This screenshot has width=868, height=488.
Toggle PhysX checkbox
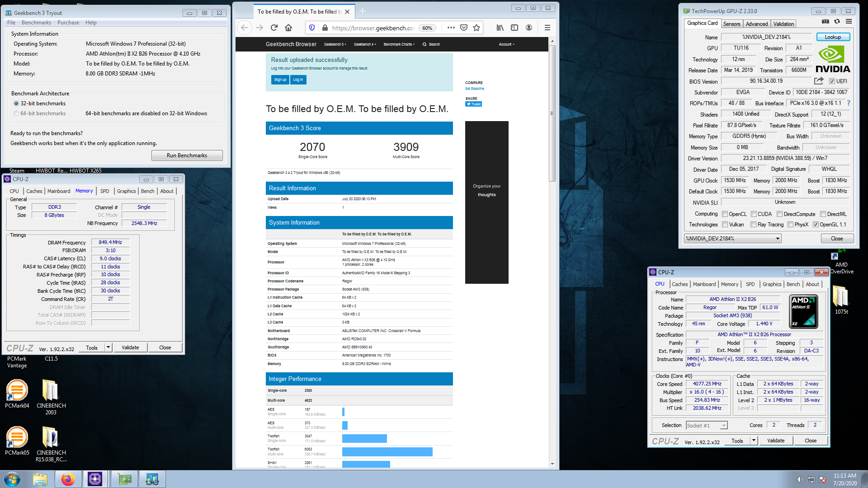[790, 225]
